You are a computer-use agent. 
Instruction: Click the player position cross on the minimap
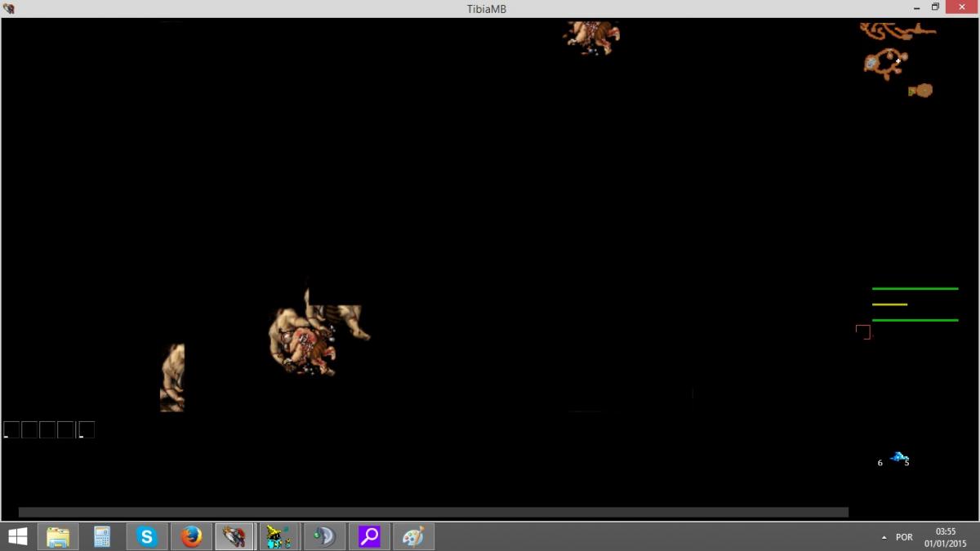(x=898, y=60)
